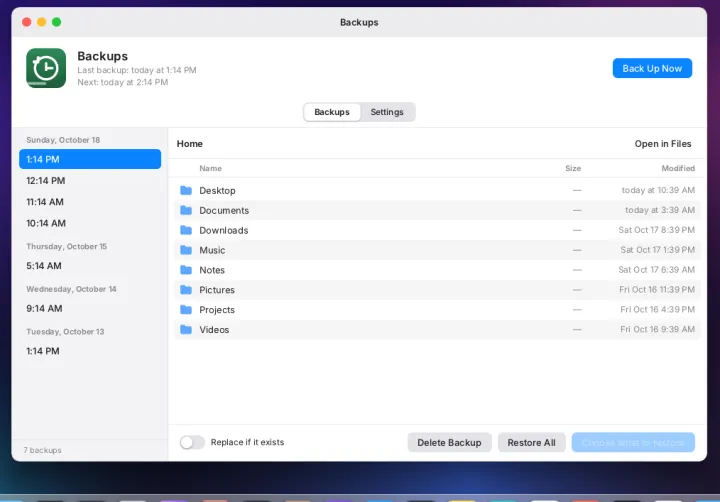Click the Notes folder name

coord(212,270)
